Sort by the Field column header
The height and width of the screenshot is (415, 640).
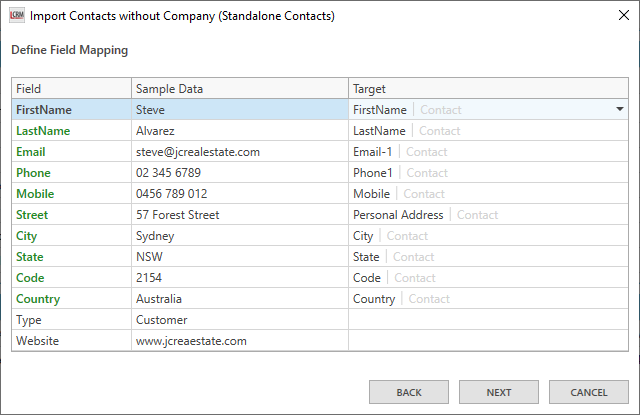71,89
